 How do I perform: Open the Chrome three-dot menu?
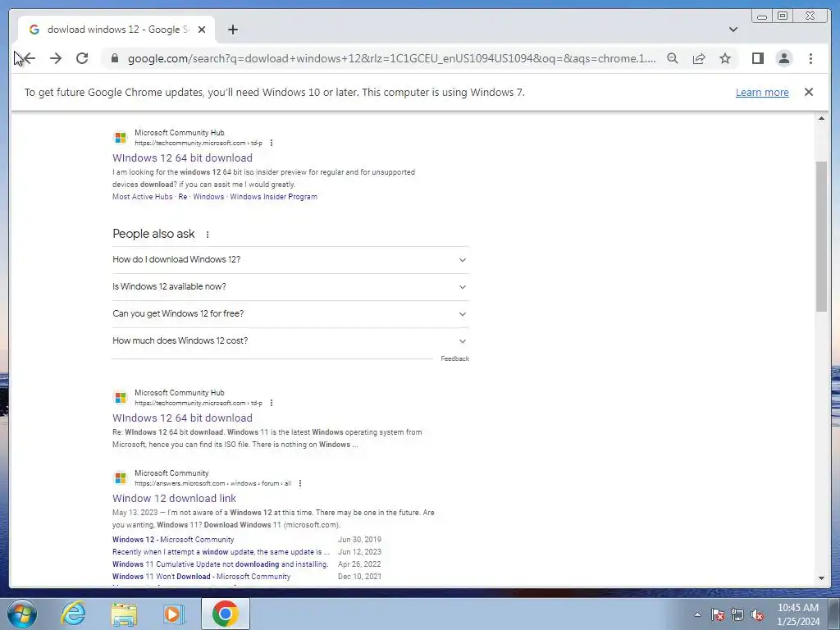pos(810,58)
